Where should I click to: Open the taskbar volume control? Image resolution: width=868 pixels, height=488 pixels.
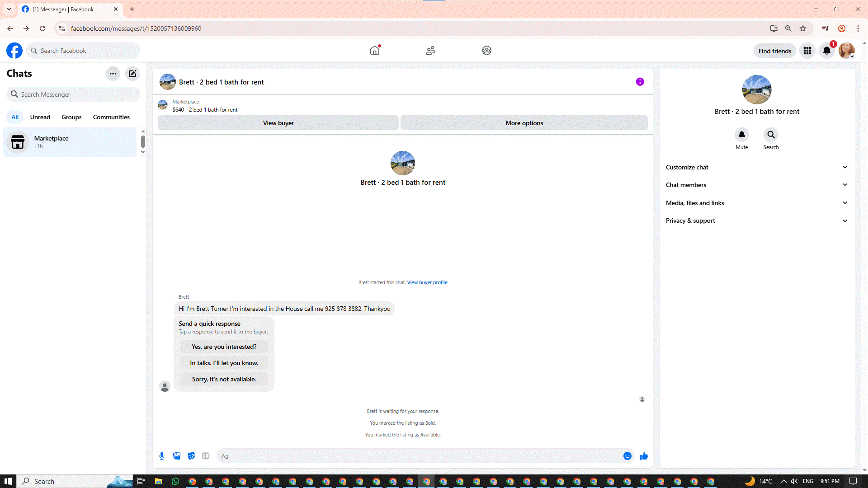(x=794, y=481)
